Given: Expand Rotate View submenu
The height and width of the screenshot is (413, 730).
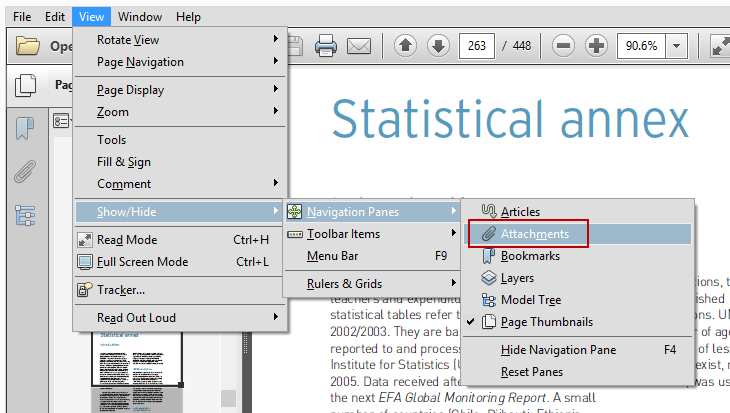Looking at the screenshot, I should pyautogui.click(x=181, y=40).
